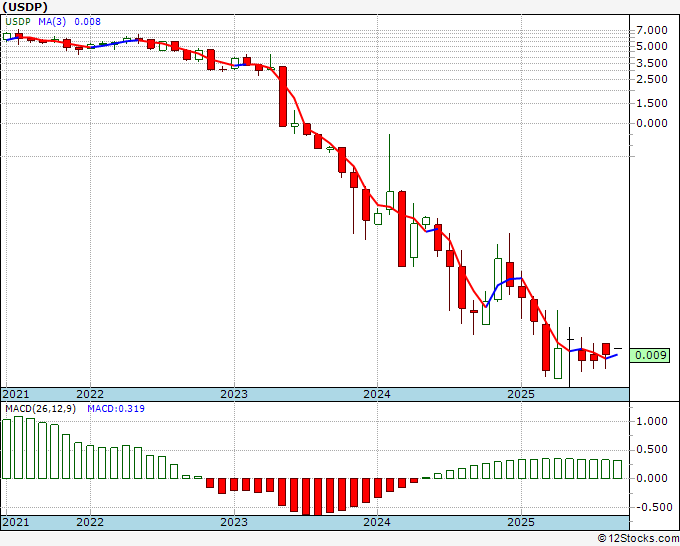Click the (USDP) chart title

[x=25, y=7]
